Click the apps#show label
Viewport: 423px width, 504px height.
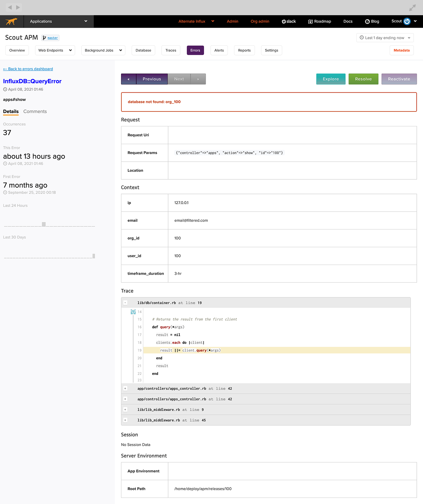pos(15,99)
